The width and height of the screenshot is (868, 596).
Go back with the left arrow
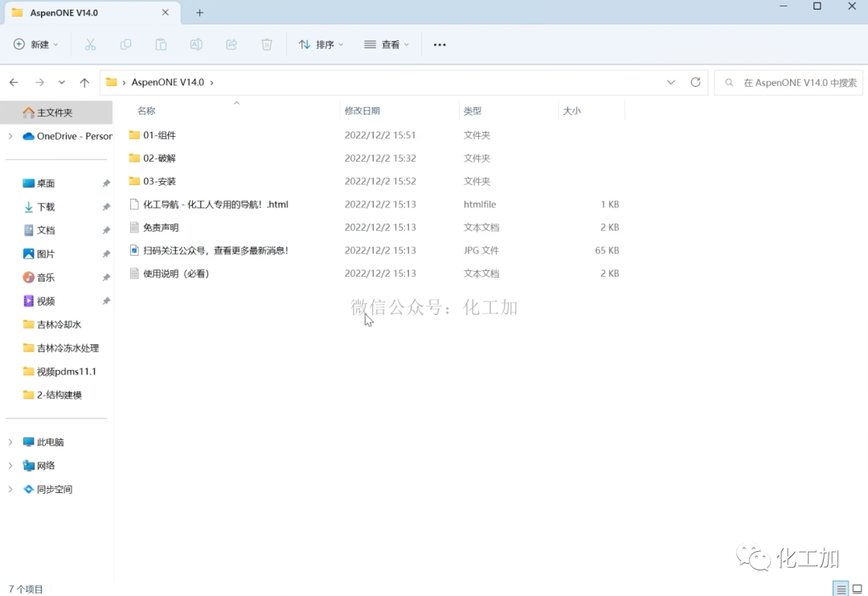pyautogui.click(x=14, y=83)
